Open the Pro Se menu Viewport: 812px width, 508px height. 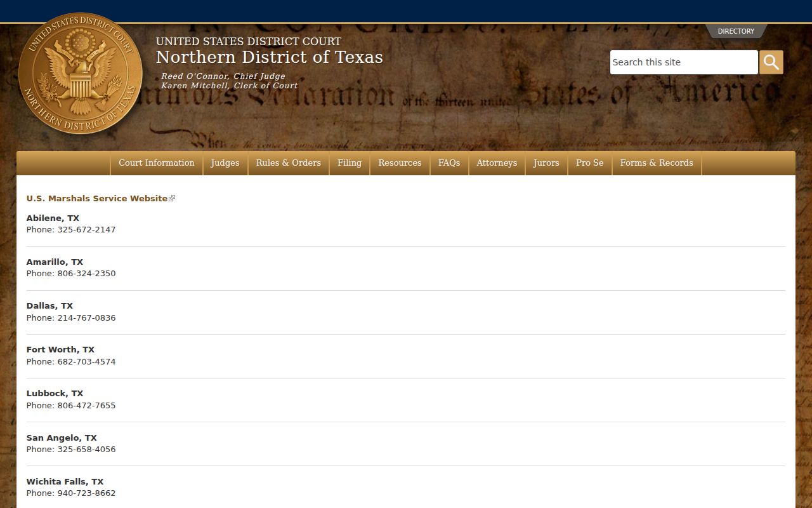590,163
